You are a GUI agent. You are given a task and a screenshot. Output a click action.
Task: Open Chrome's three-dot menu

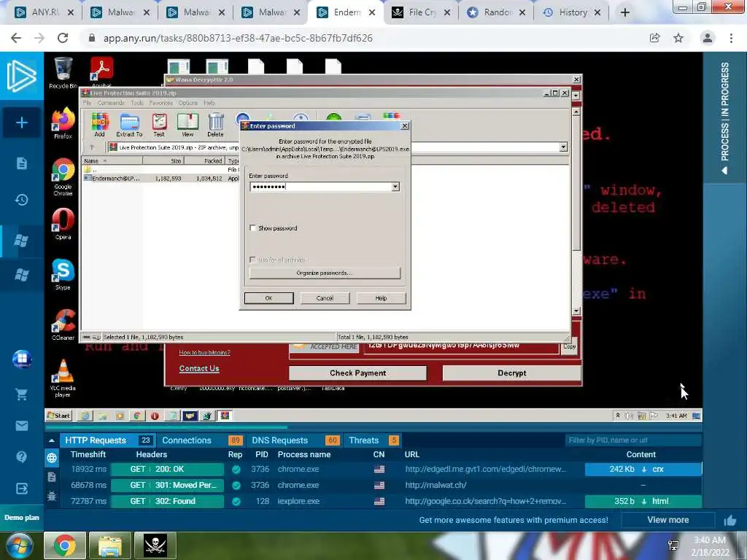click(731, 38)
